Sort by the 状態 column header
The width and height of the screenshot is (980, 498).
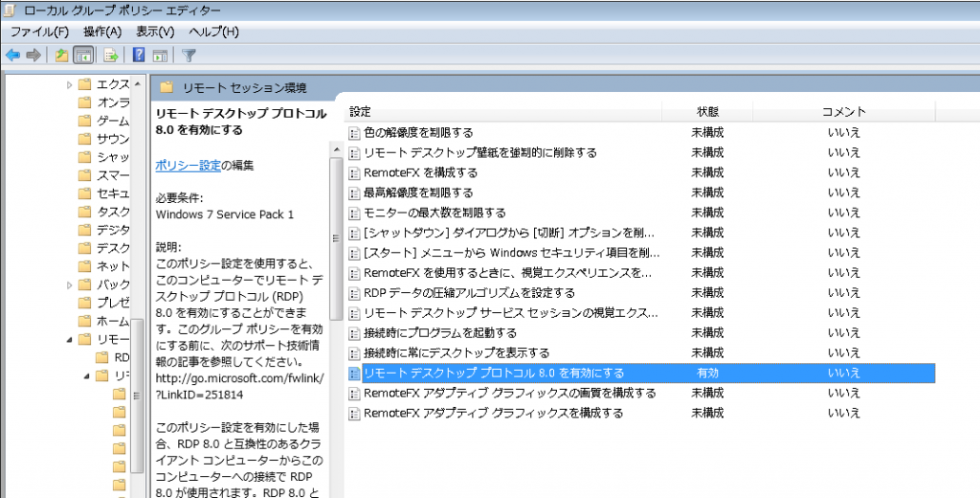pyautogui.click(x=707, y=112)
